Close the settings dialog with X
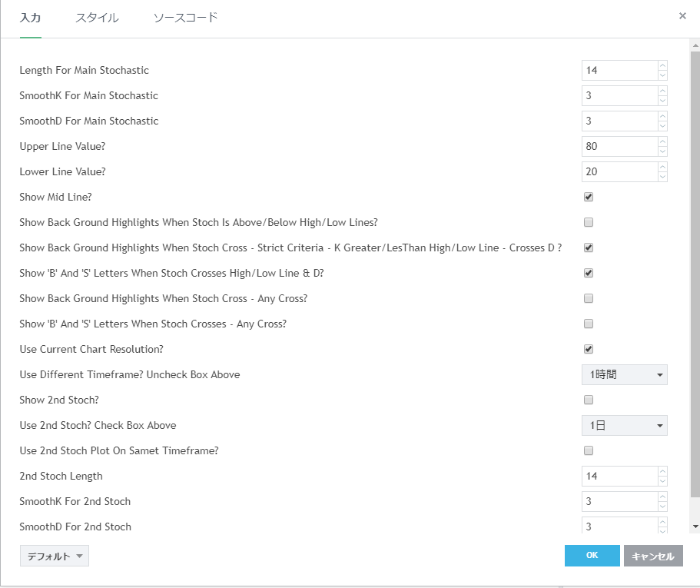 (x=682, y=16)
